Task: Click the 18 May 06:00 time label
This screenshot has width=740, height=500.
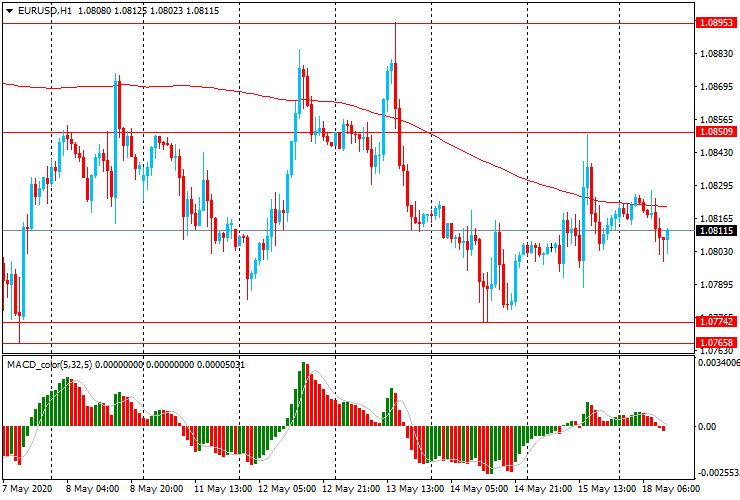Action: pos(671,489)
